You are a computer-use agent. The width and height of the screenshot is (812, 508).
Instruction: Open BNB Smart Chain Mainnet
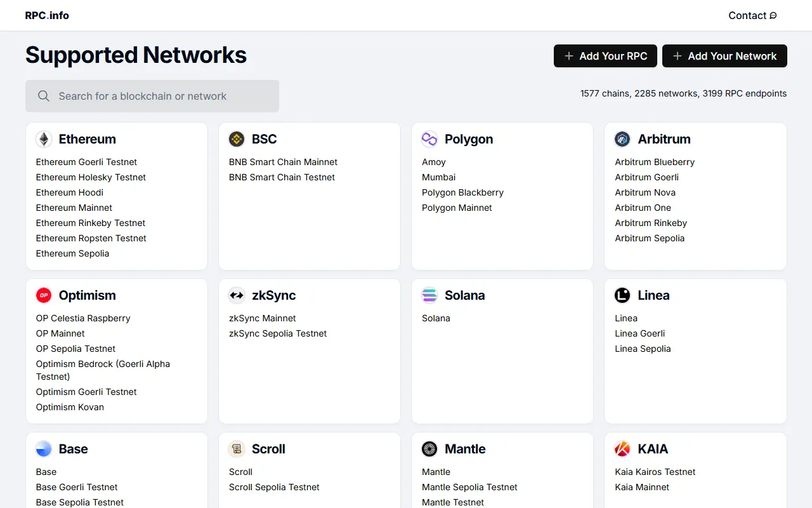click(283, 162)
